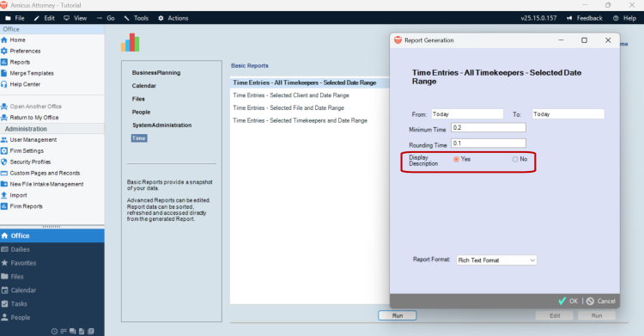This screenshot has height=336, width=644.
Task: Select Time Entries - Selected Timekeepers and Date Range
Action: click(x=300, y=120)
